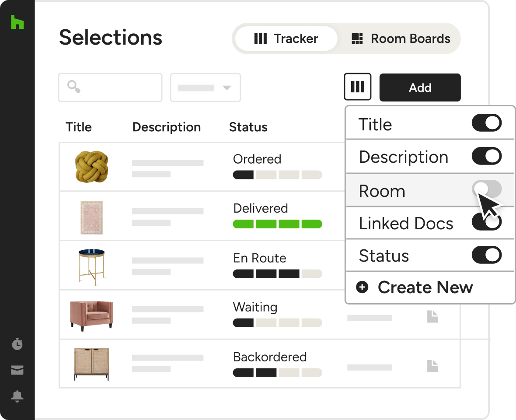Disable the Status column toggle
This screenshot has height=420, width=516.
click(x=486, y=255)
